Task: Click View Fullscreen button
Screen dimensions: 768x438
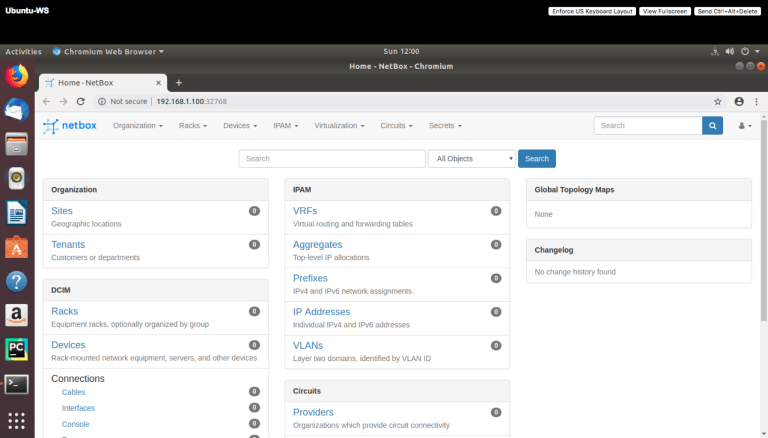Action: 665,11
